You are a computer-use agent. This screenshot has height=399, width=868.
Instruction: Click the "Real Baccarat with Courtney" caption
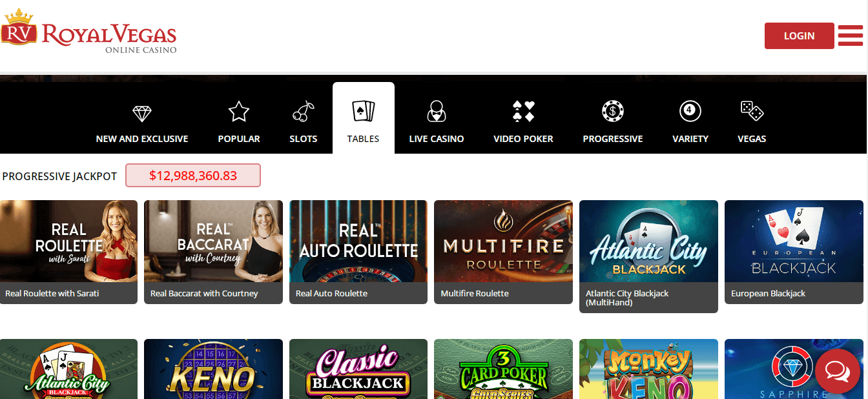204,293
